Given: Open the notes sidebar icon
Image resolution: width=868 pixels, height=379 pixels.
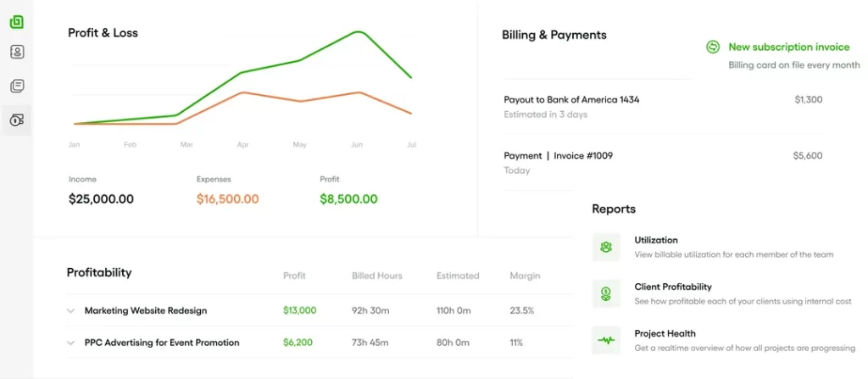Looking at the screenshot, I should tap(17, 86).
